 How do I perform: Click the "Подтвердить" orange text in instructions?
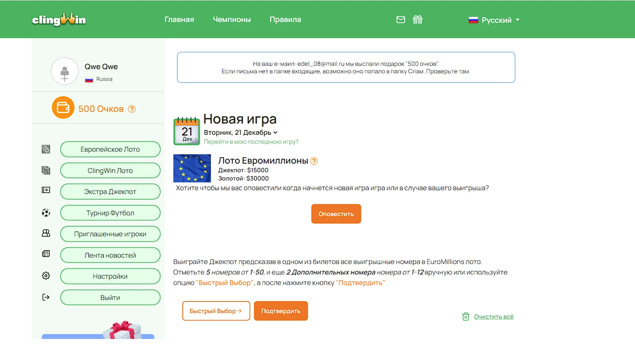361,283
